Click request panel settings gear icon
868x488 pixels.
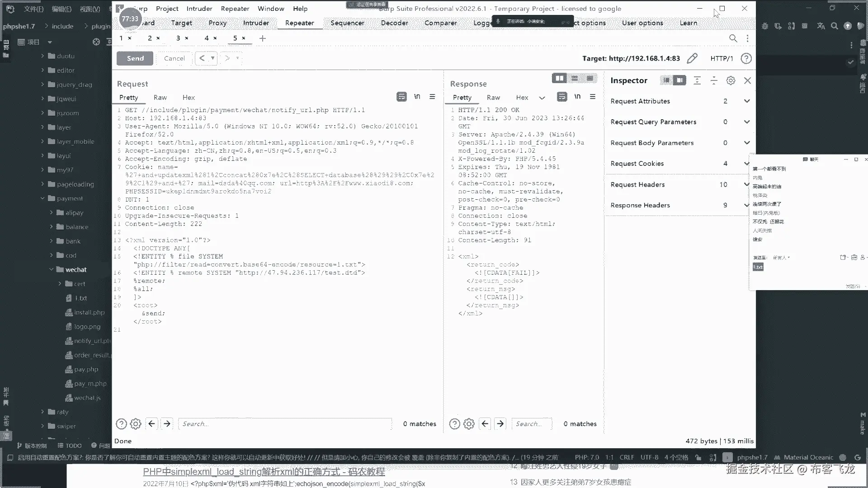coord(136,424)
